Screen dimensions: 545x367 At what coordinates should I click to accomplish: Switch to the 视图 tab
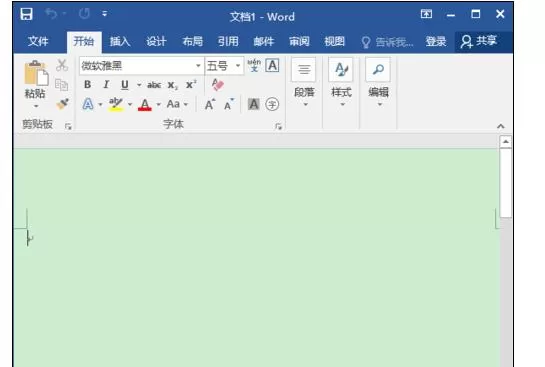tap(335, 41)
